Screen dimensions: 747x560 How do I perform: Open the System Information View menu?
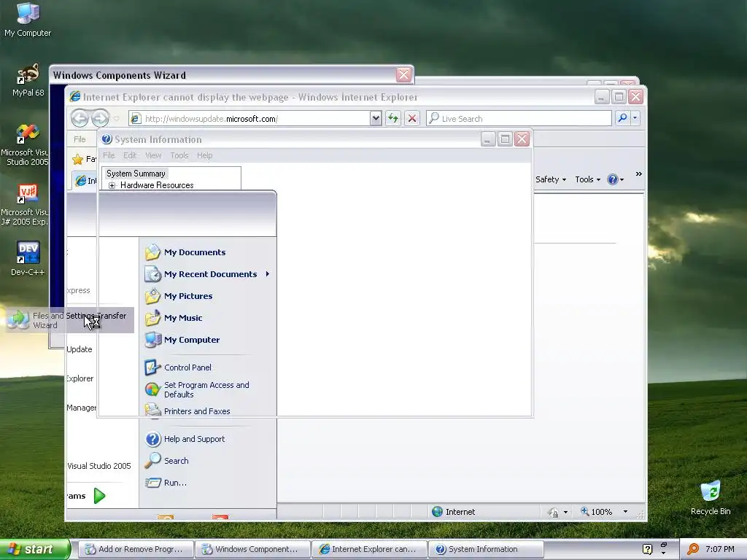tap(153, 155)
